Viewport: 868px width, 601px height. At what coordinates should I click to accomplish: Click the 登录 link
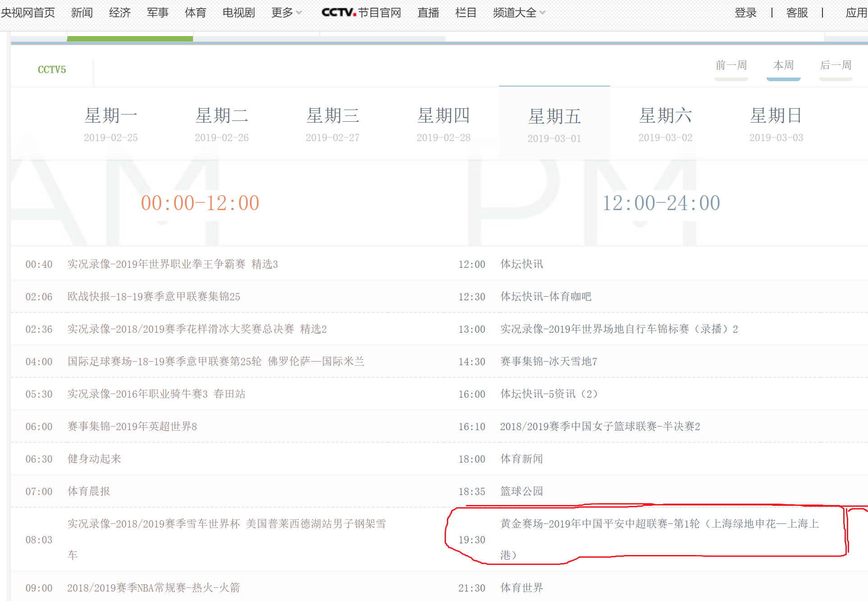[x=746, y=13]
